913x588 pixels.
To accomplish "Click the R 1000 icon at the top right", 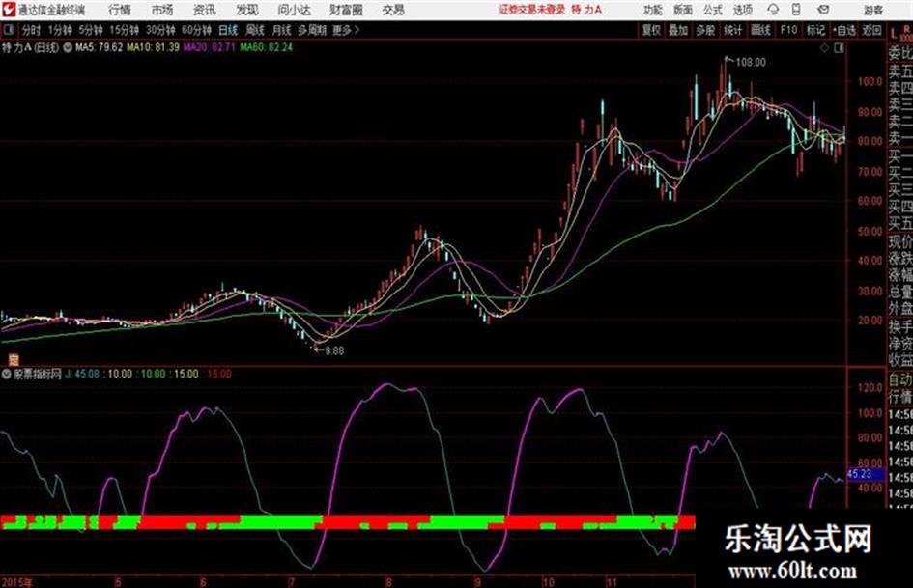I will coord(906,33).
